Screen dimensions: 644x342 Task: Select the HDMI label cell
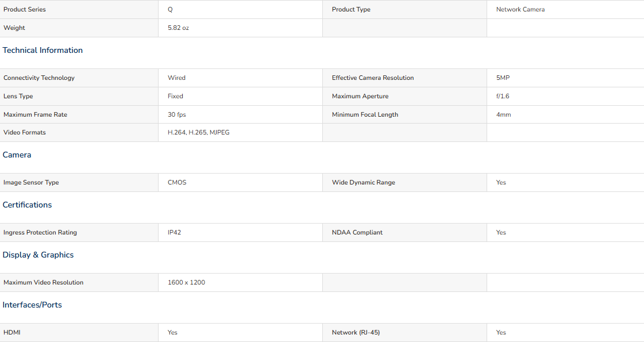[x=79, y=333]
